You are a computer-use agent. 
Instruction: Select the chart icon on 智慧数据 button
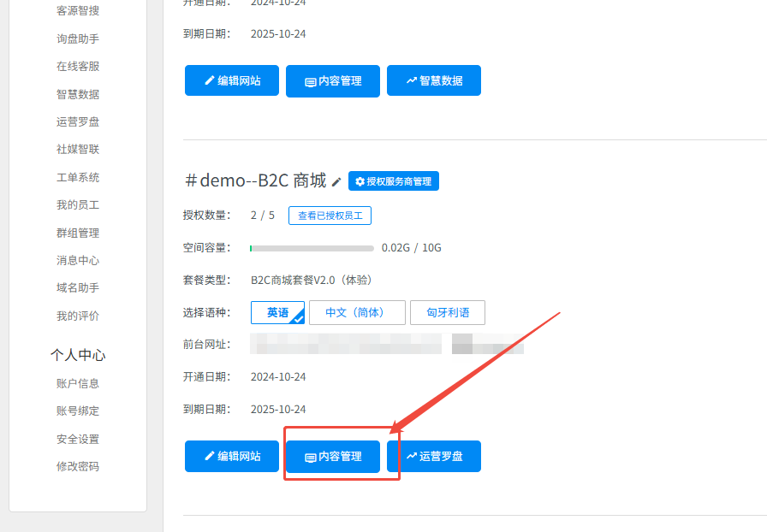[410, 80]
